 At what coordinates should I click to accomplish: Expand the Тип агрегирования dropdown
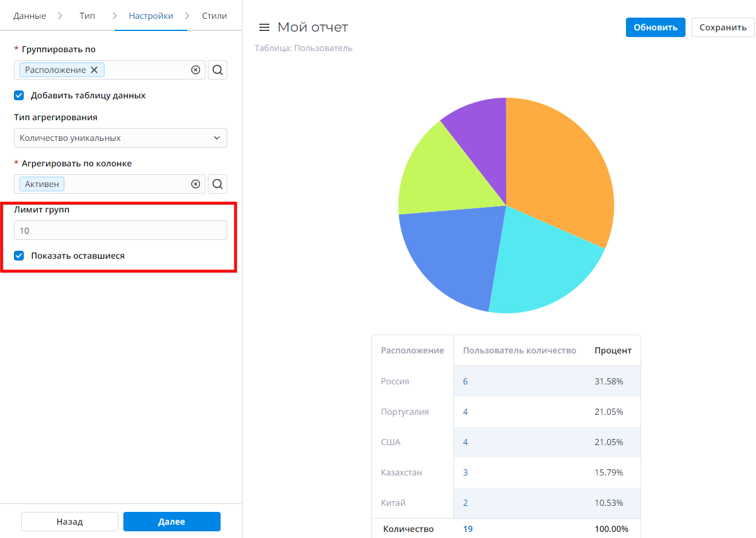point(120,138)
